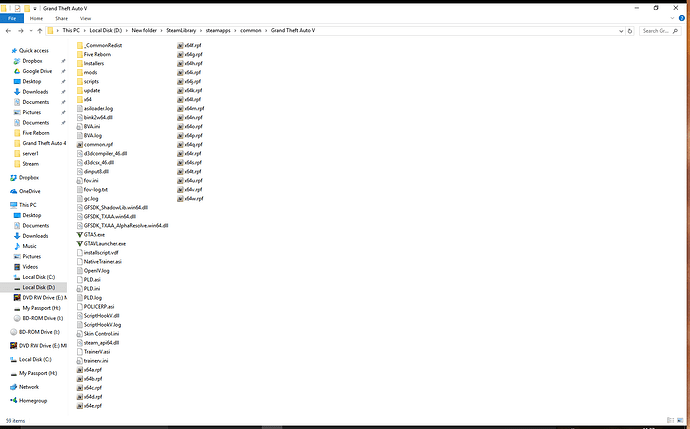Screen dimensions: 690x429
Task: Select asiloader.log file
Action: click(x=95, y=108)
